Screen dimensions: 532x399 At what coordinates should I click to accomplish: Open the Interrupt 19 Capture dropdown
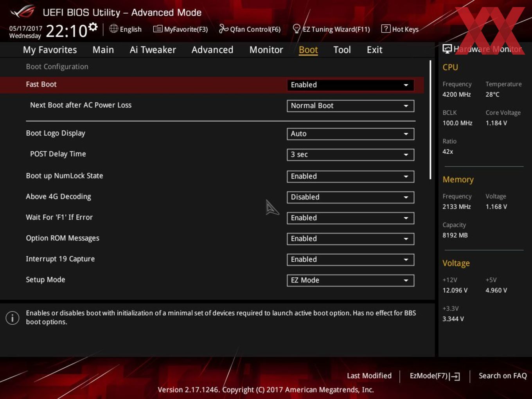pyautogui.click(x=350, y=259)
